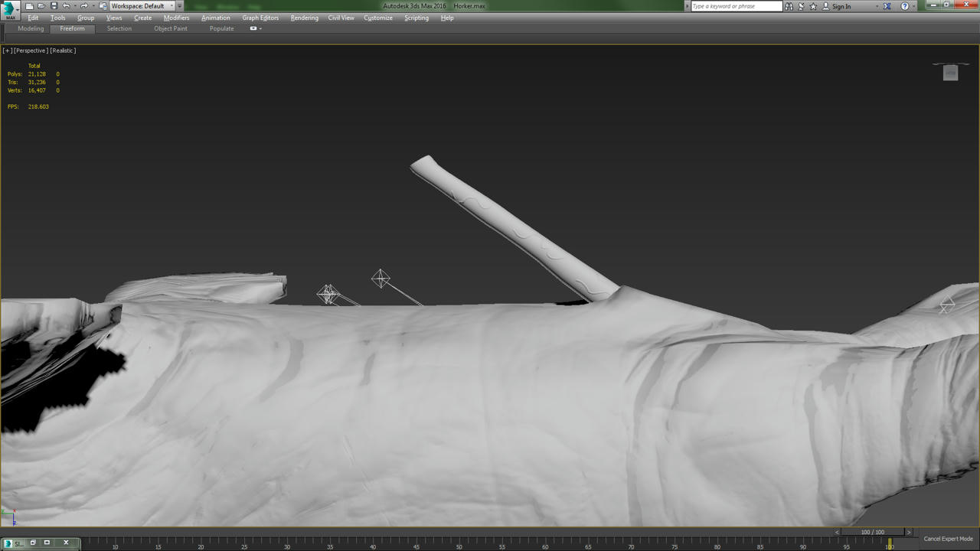Open the Group menu
The width and height of the screenshot is (980, 551).
pyautogui.click(x=86, y=18)
